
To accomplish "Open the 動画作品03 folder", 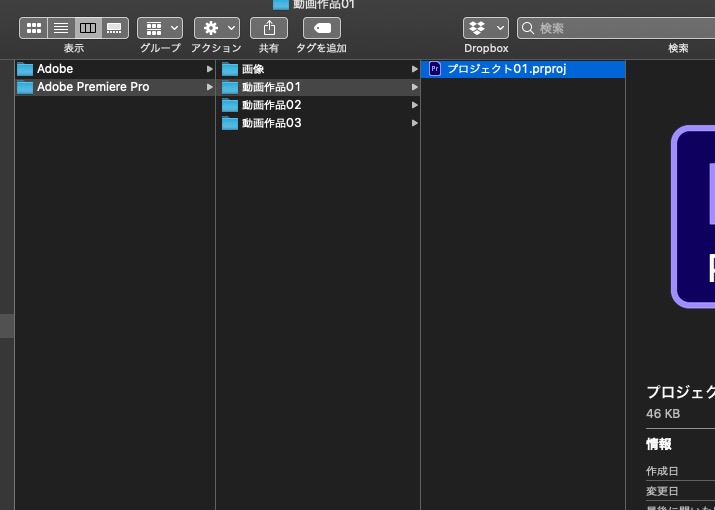I will pos(271,123).
